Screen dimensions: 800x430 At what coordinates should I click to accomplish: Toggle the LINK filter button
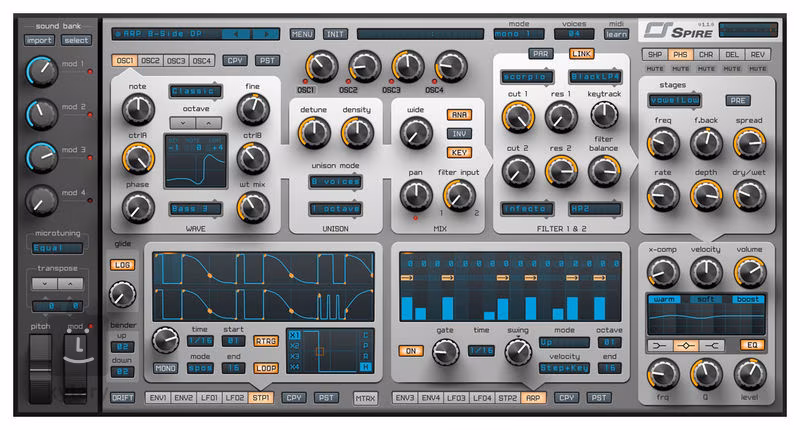pos(581,54)
